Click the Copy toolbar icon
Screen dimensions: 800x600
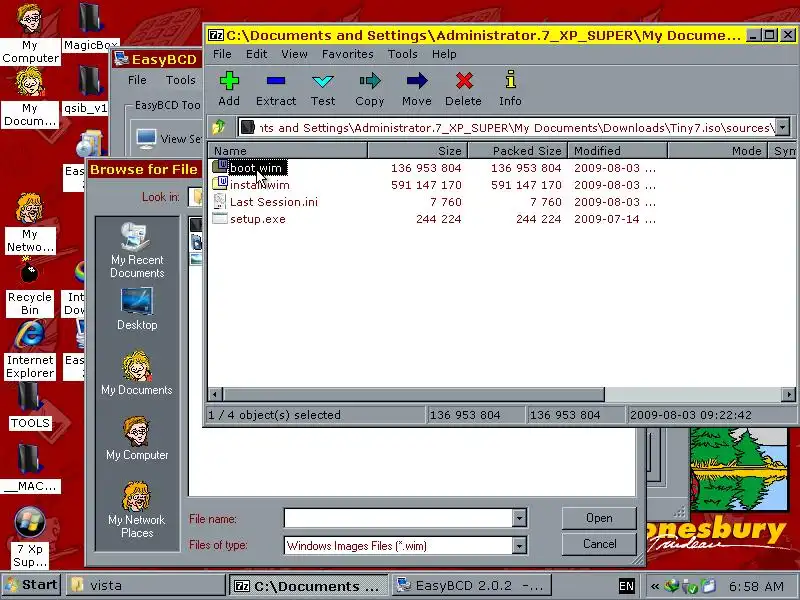(369, 89)
